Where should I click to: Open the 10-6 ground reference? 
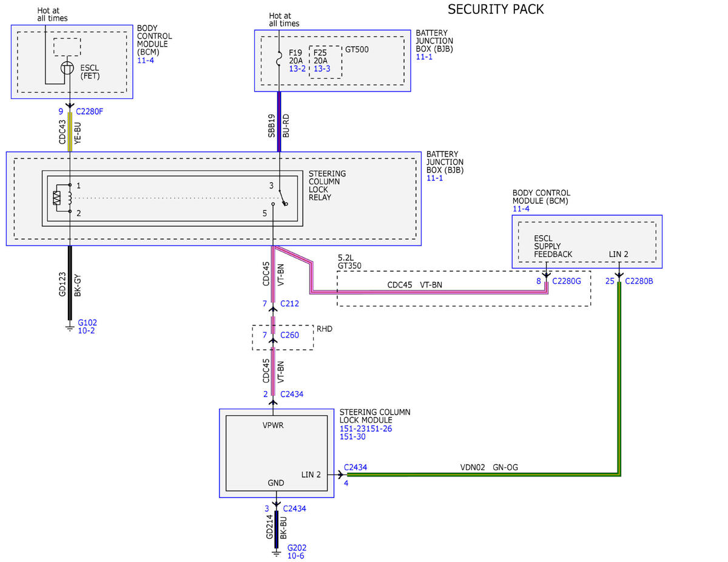tap(295, 556)
